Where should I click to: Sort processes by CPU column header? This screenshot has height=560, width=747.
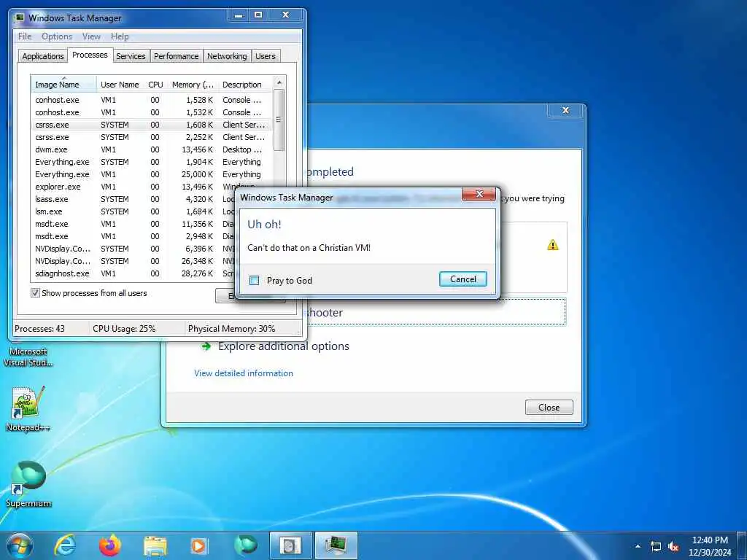point(156,85)
